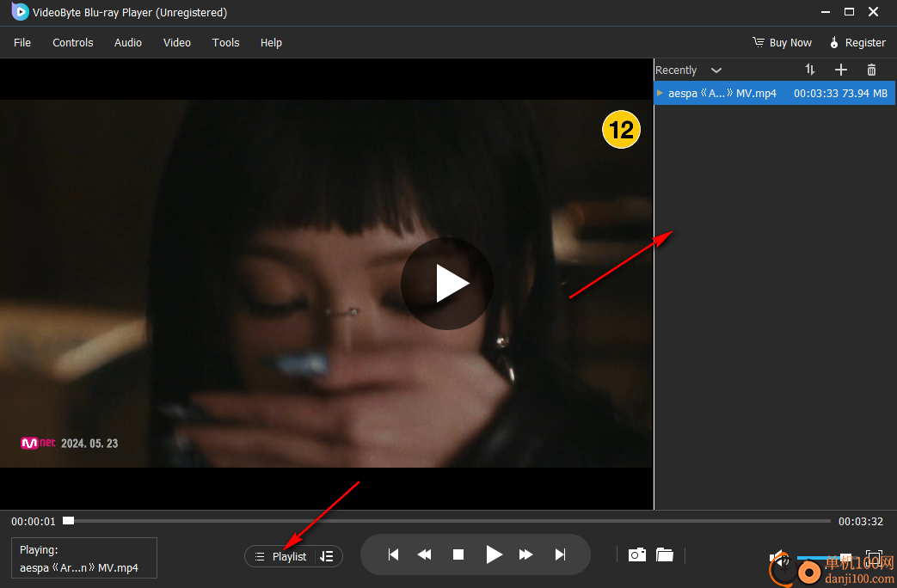Viewport: 897px width, 588px height.
Task: Close the VideoByte player window
Action: point(874,12)
